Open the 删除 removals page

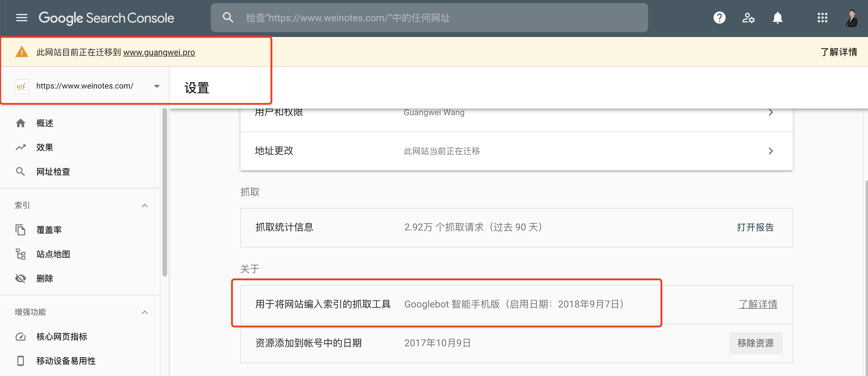coord(45,278)
